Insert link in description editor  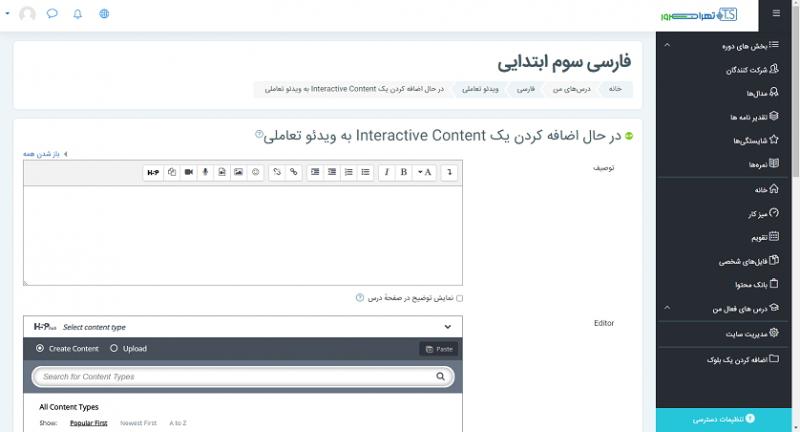(294, 172)
